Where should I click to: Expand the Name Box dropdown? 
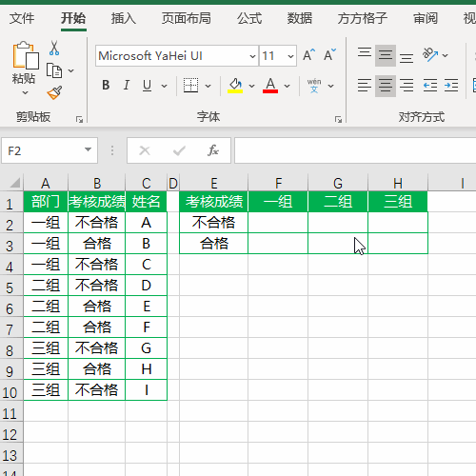pyautogui.click(x=88, y=149)
